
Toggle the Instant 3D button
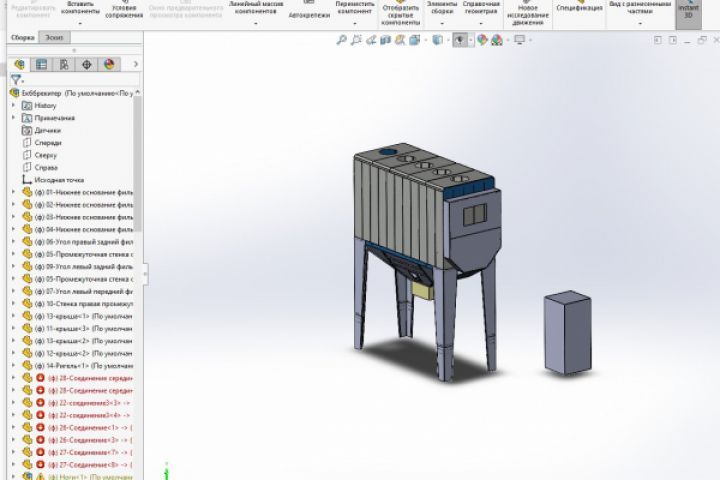[x=688, y=14]
